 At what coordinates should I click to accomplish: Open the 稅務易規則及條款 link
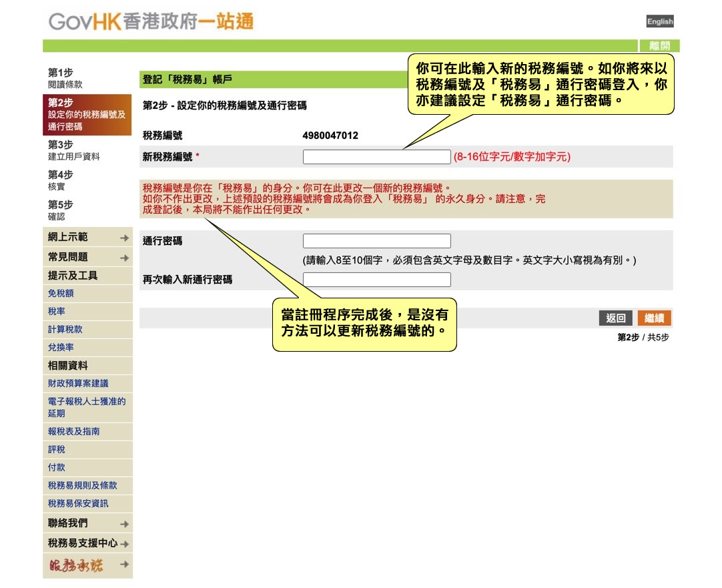point(83,485)
